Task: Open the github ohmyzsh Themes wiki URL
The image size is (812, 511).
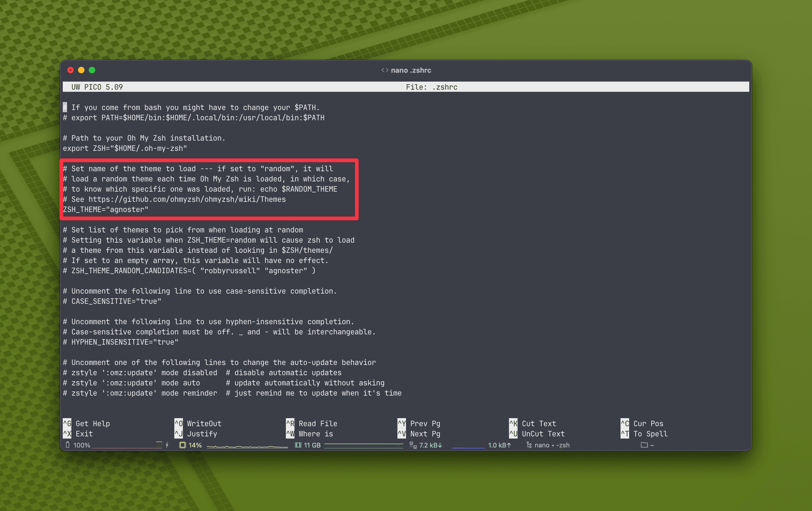Action: [187, 199]
